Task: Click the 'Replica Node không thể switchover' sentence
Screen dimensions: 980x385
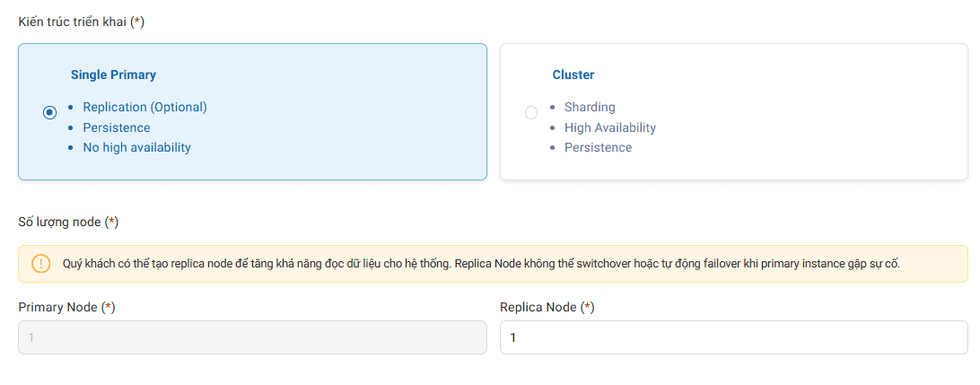Action: (678, 264)
